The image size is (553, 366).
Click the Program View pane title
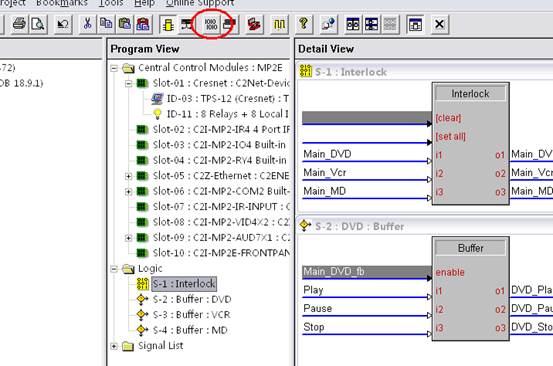[145, 49]
